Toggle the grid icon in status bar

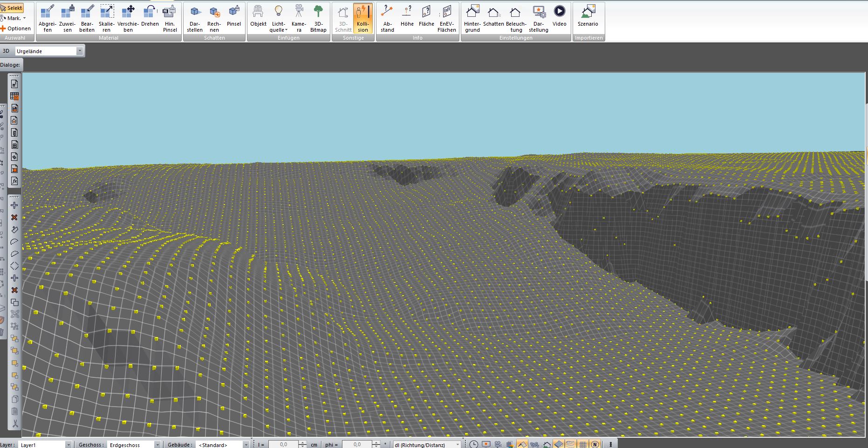coord(583,444)
